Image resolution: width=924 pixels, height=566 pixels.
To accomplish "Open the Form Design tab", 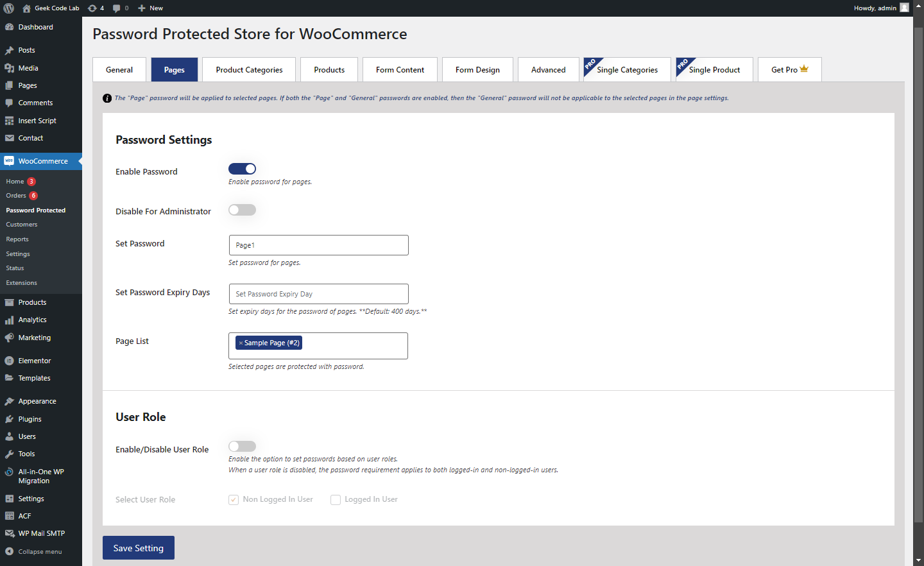I will tap(477, 69).
